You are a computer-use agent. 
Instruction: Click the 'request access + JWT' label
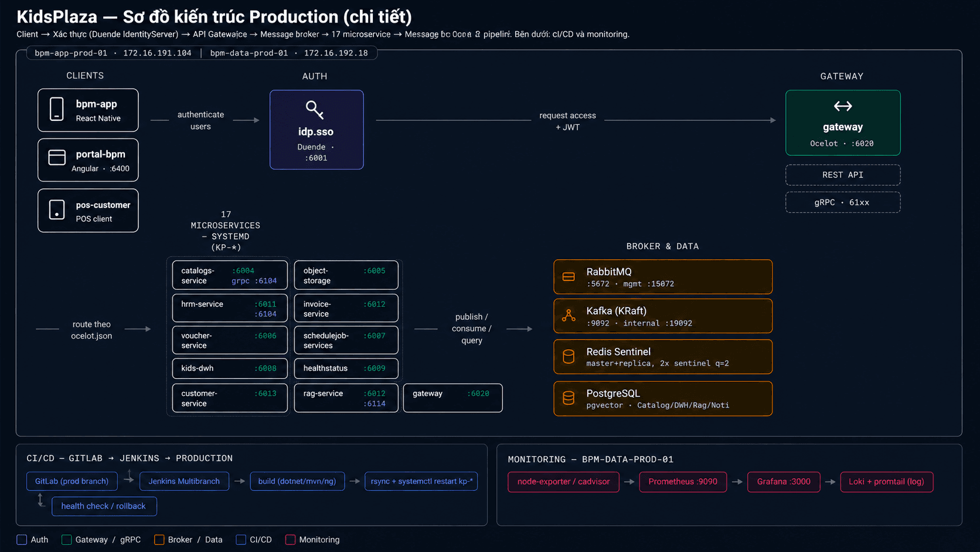click(567, 121)
